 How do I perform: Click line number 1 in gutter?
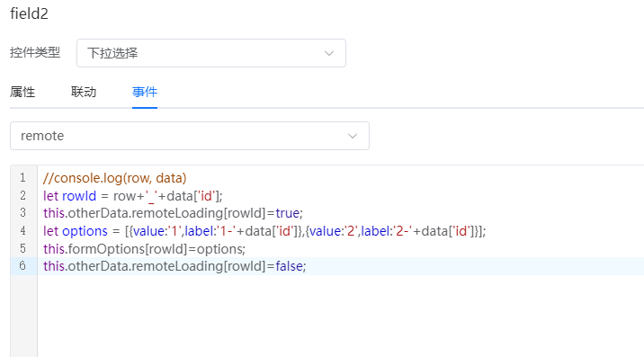pos(23,178)
